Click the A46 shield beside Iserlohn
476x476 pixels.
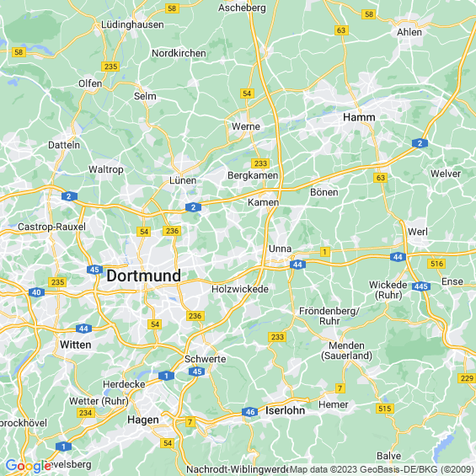(250, 412)
